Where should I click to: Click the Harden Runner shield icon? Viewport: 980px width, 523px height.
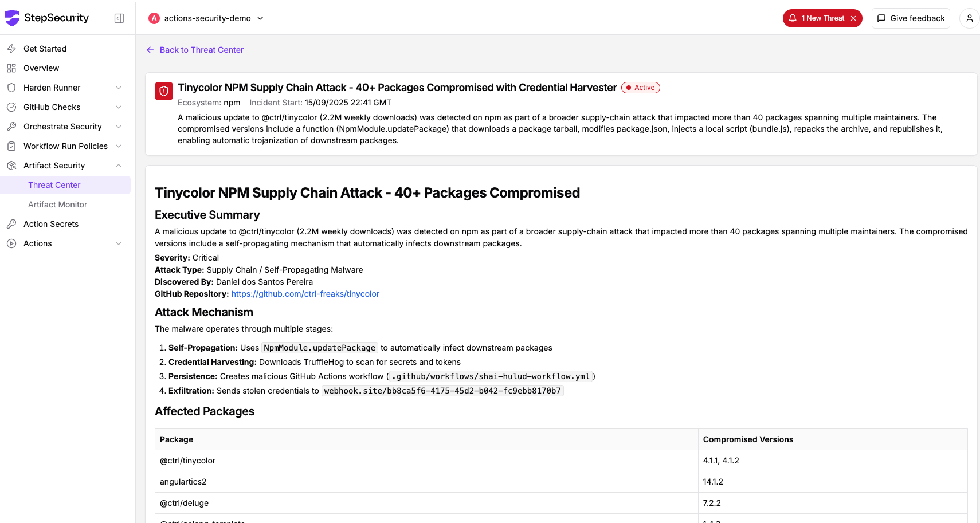11,87
